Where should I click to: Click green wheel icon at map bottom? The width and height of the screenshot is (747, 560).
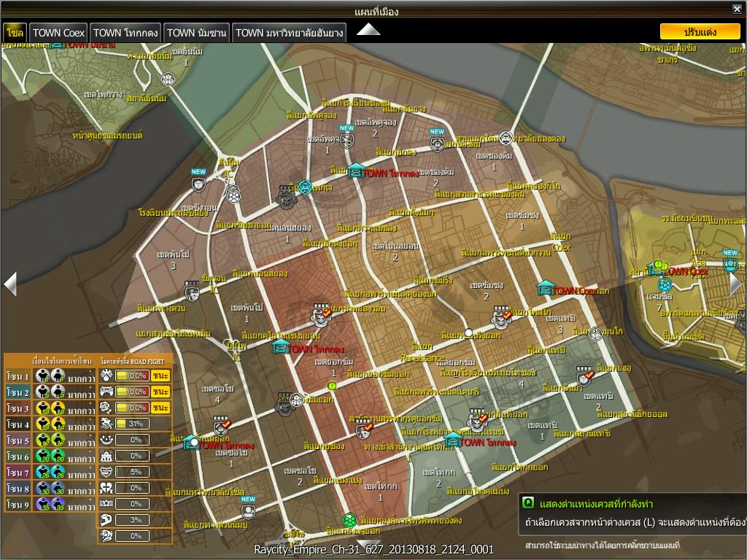(349, 520)
